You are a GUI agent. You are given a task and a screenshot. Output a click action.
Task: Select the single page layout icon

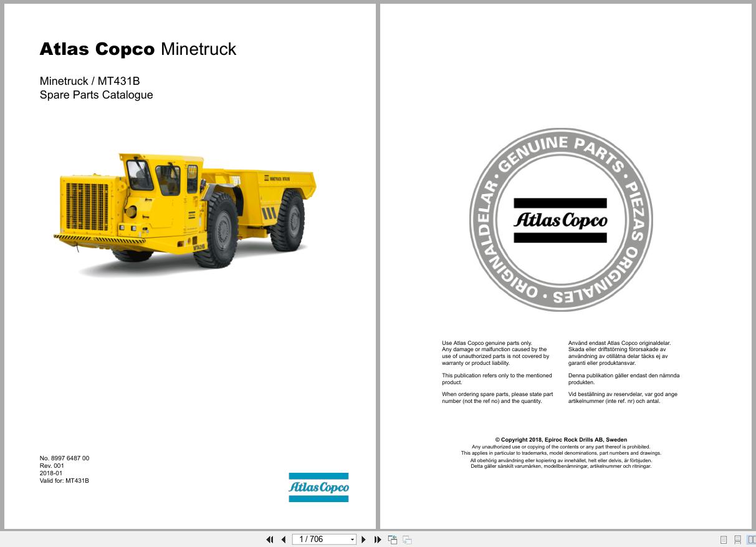click(724, 539)
